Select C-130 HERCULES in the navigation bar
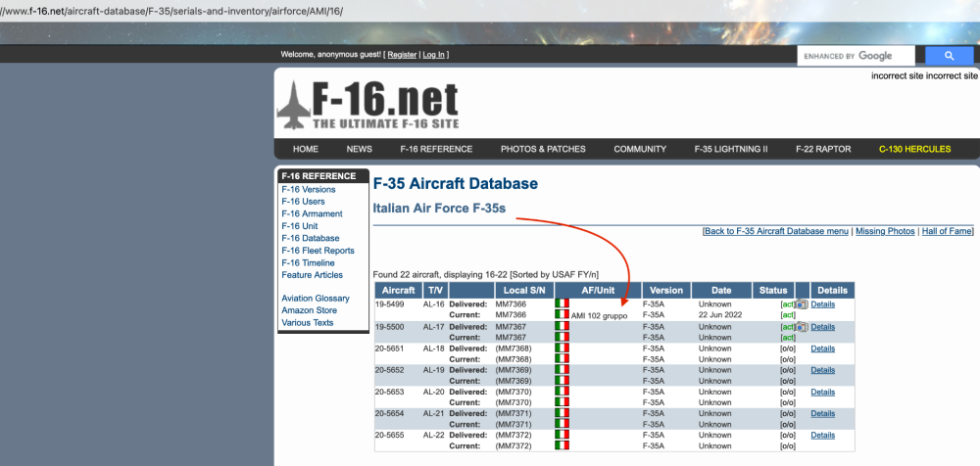Image resolution: width=980 pixels, height=466 pixels. [914, 150]
